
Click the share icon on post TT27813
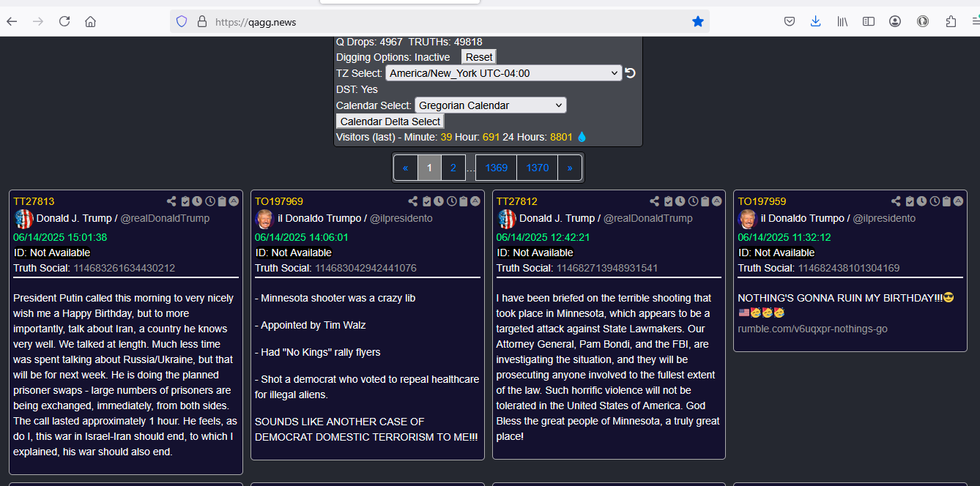pyautogui.click(x=171, y=201)
